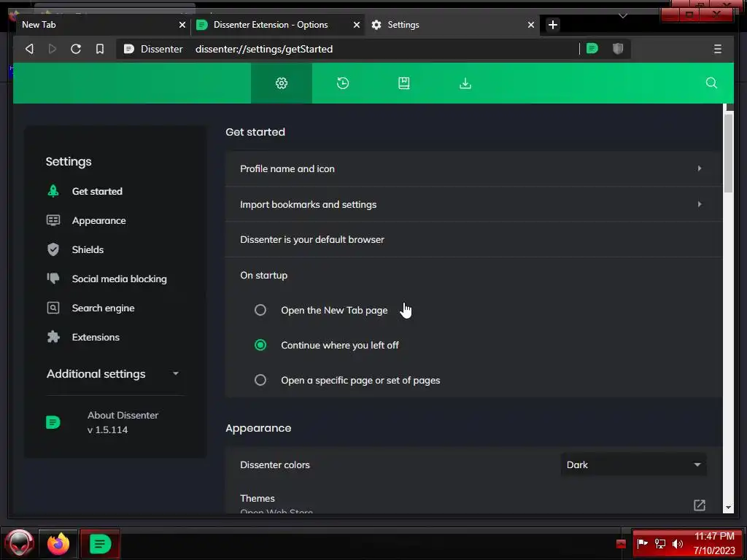
Task: Click the Dissenter logo beside About Dissenter
Action: (x=53, y=422)
